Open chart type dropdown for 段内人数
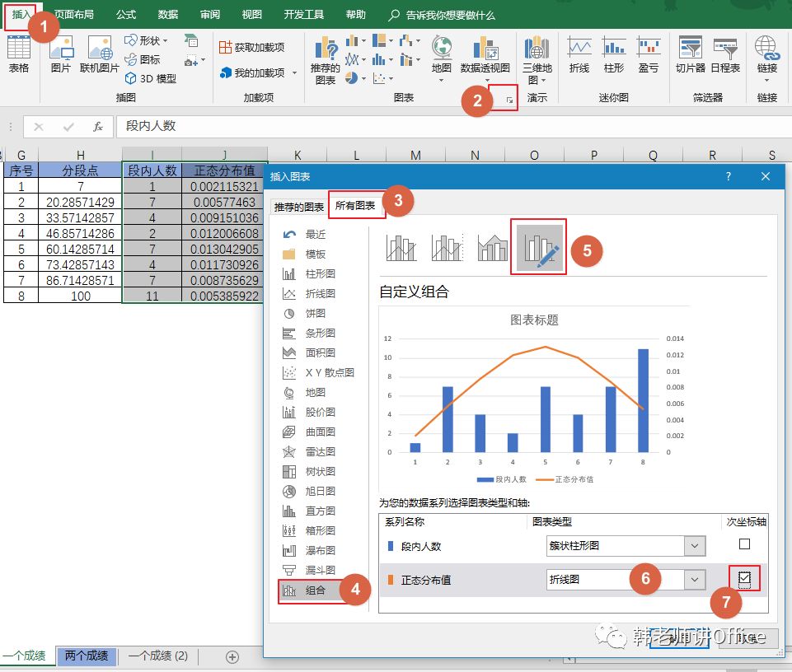 695,546
